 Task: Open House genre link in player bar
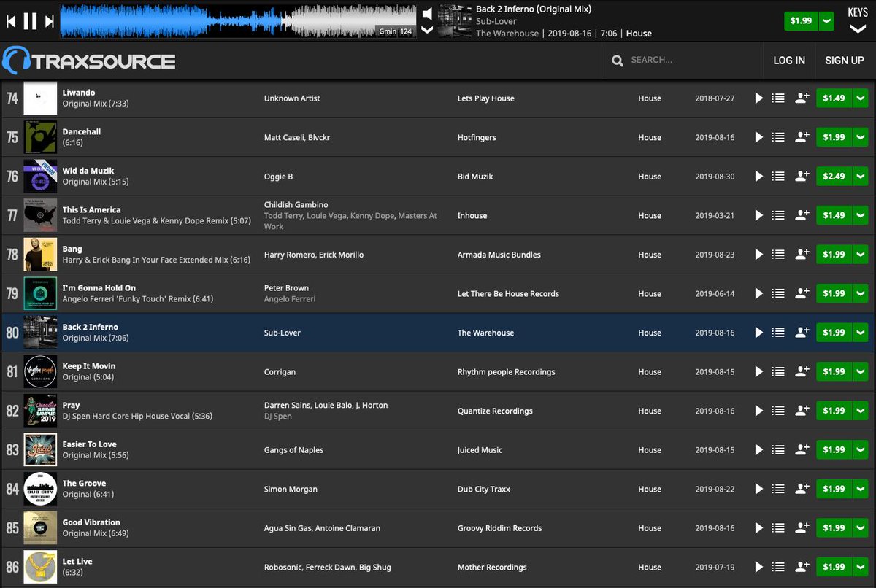[x=639, y=34]
